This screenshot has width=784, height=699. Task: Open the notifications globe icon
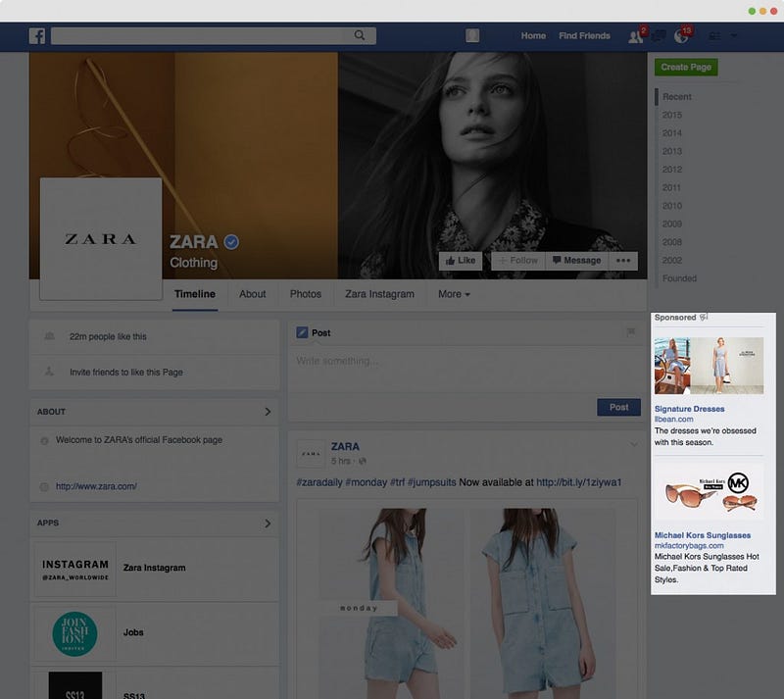[680, 36]
